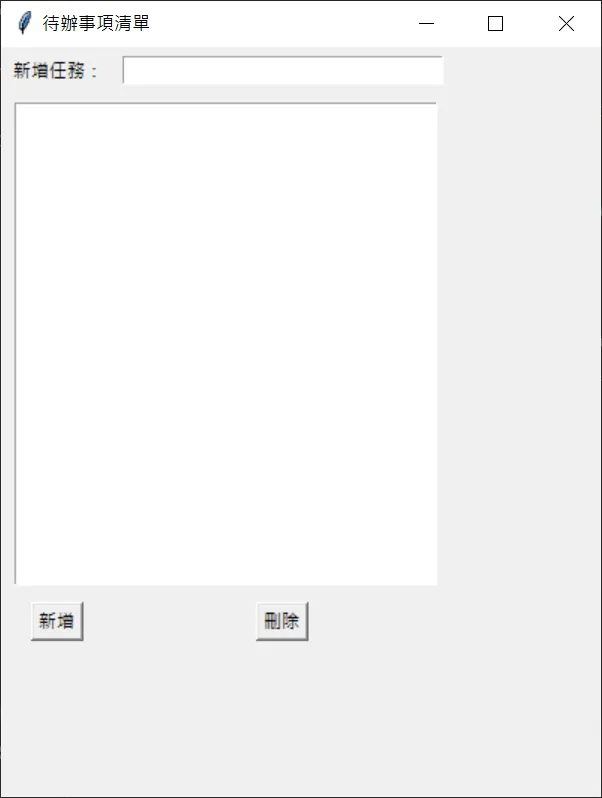Place the cursor at the task entry's right end

click(439, 70)
